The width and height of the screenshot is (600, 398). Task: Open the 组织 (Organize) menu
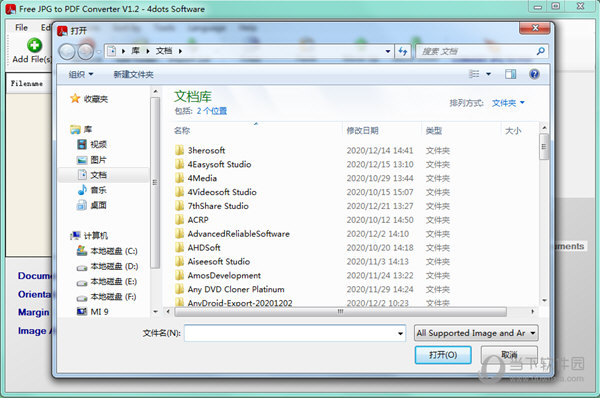pos(81,74)
